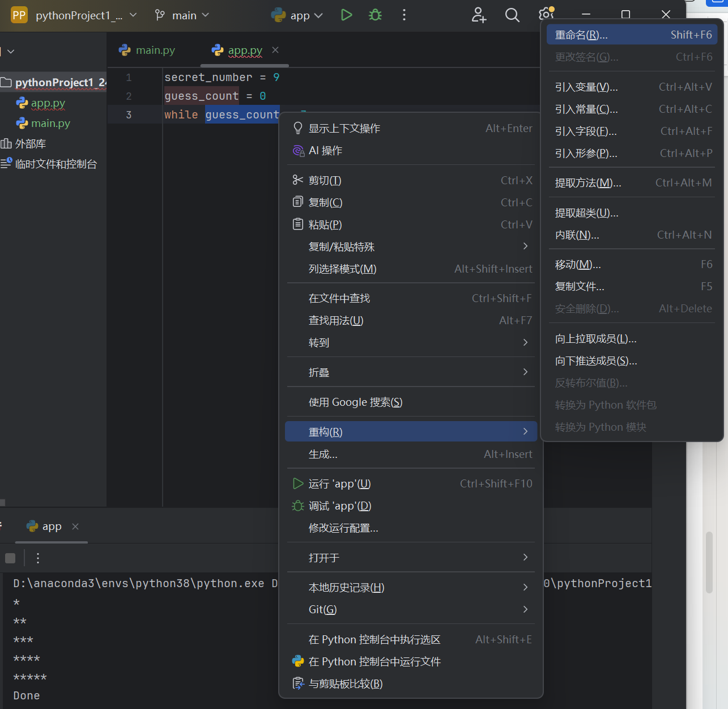Choose Extract Superclass option
This screenshot has width=728, height=709.
(633, 213)
